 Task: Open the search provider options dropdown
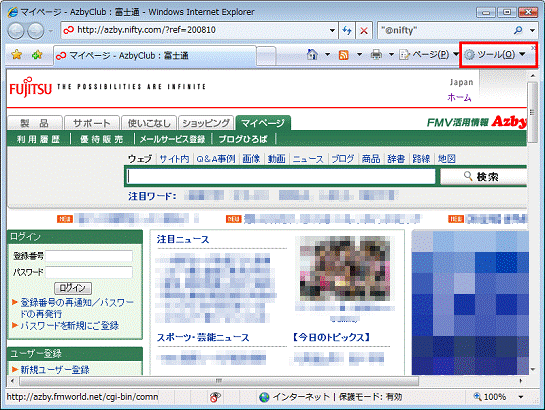(532, 30)
